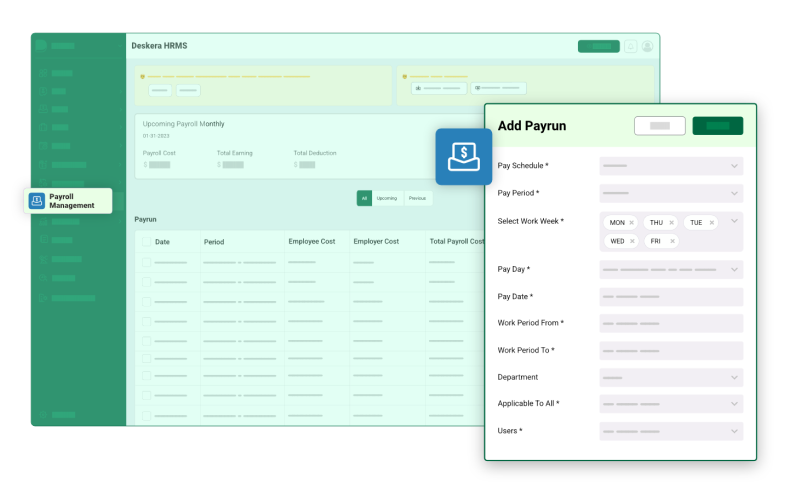Click the Work Period To field
The width and height of the screenshot is (790, 494).
point(671,350)
